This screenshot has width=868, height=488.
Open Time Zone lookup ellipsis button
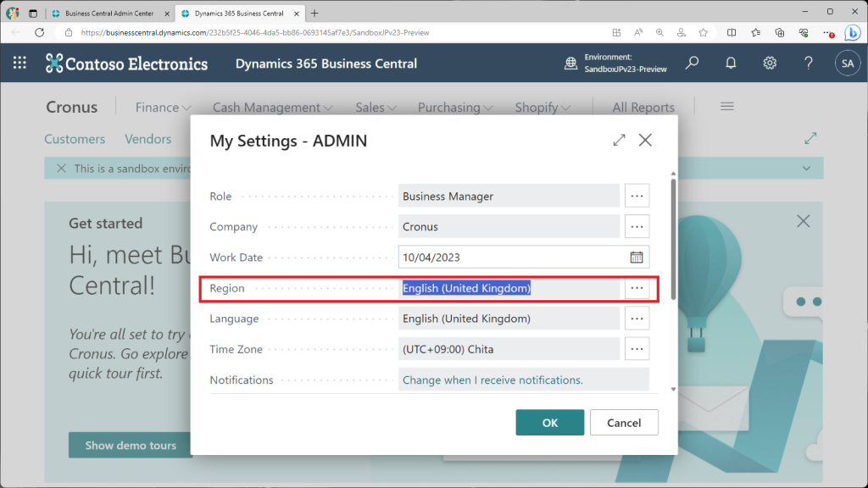coord(637,348)
